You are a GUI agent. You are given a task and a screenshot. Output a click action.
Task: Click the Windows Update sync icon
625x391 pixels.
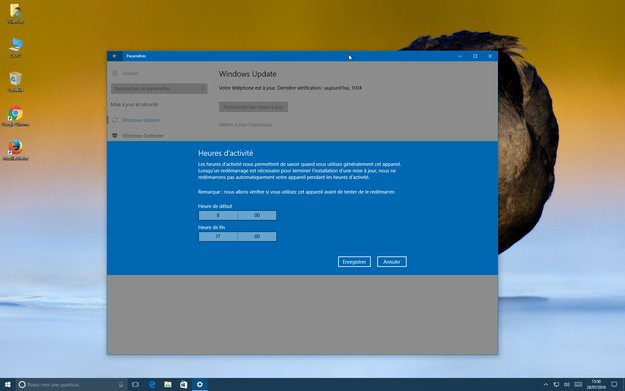(115, 120)
